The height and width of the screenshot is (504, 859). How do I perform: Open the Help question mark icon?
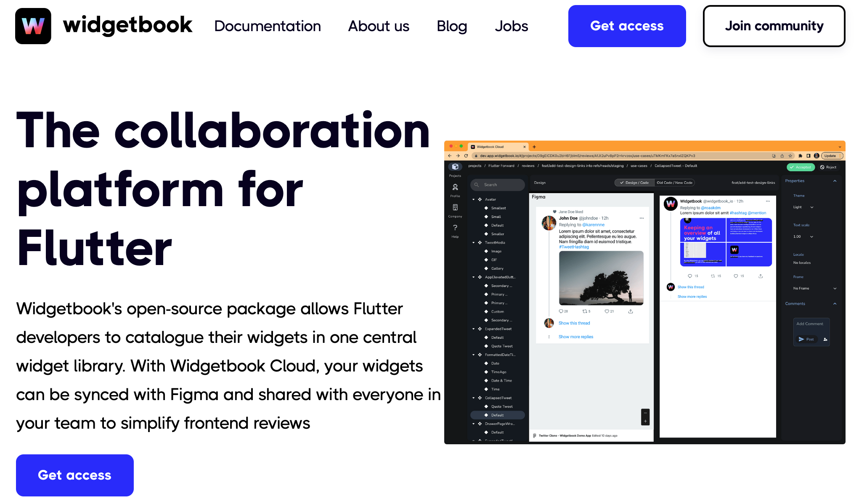point(455,228)
